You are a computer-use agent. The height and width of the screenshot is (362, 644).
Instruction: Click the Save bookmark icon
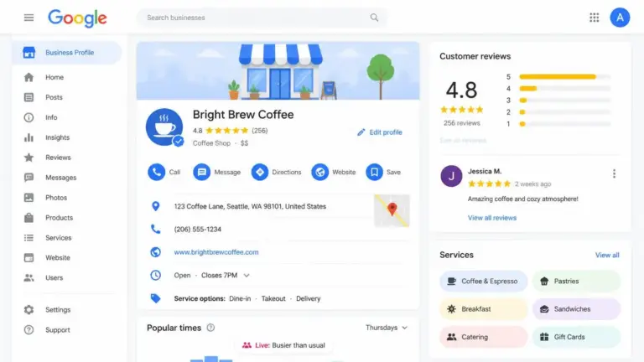(x=374, y=172)
